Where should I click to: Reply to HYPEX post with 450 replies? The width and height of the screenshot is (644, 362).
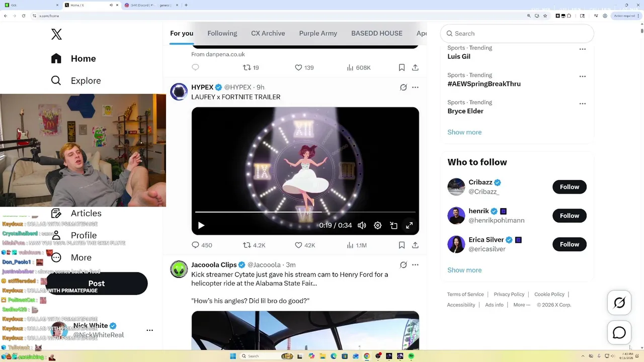coord(202,245)
